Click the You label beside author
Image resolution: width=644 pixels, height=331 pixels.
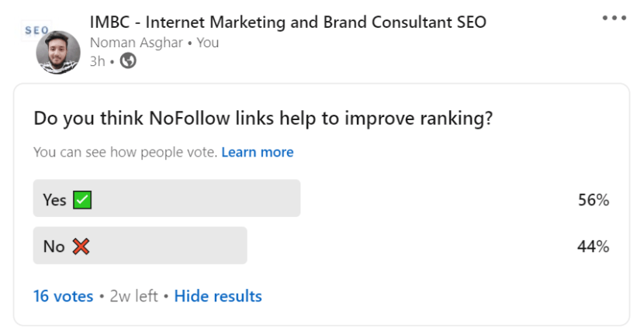pyautogui.click(x=207, y=43)
